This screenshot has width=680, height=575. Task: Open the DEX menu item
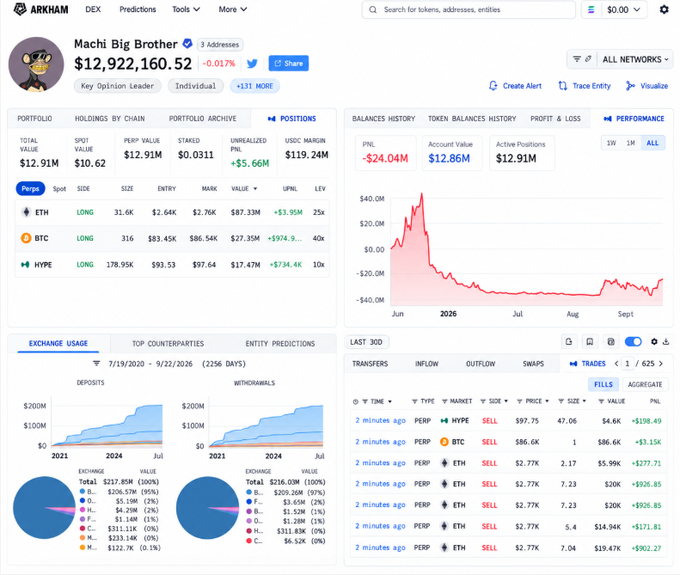click(x=93, y=9)
